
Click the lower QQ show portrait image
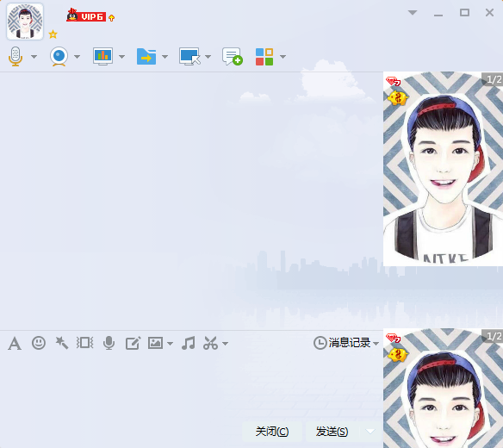(443, 388)
